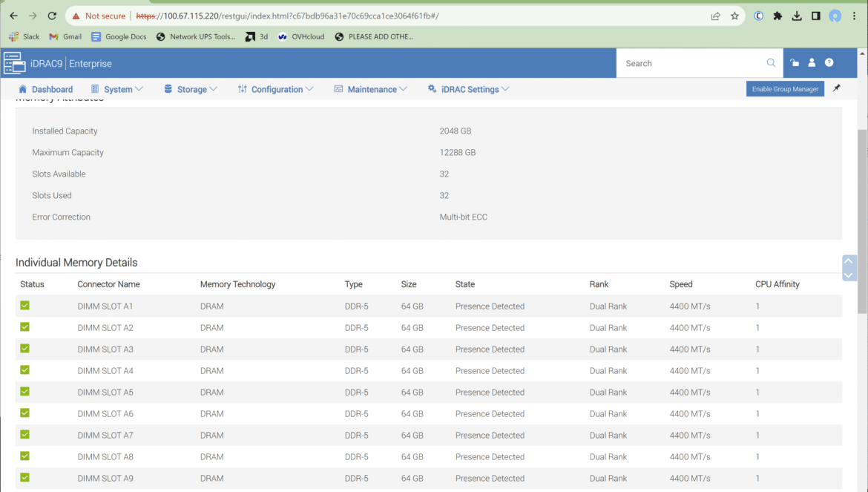Expand the Configuration menu
868x492 pixels.
(x=275, y=89)
